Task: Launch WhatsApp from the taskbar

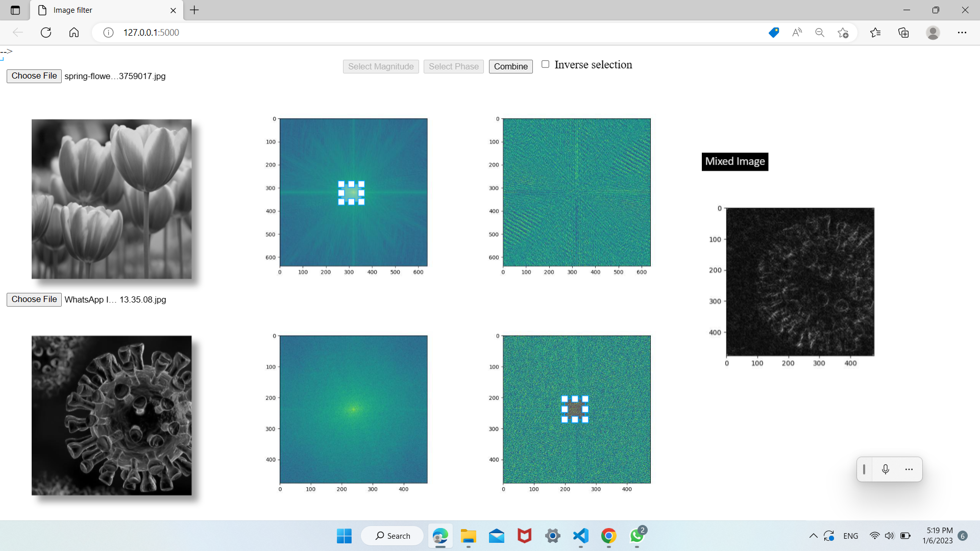Action: [x=636, y=536]
